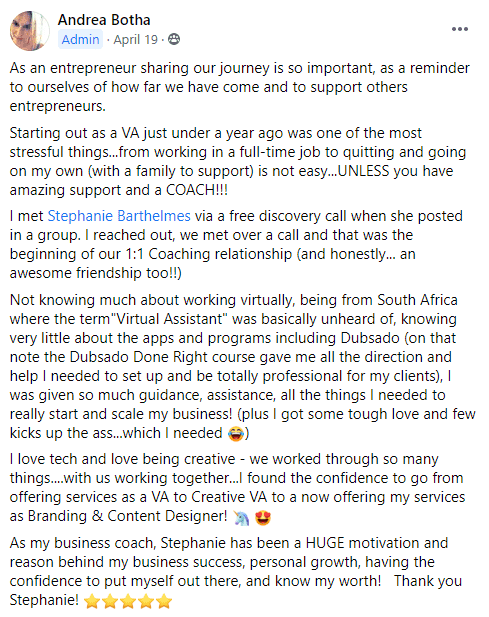489x617 pixels.
Task: Click the unicorn emoji after 'Content Designer!'
Action: pyautogui.click(x=241, y=517)
